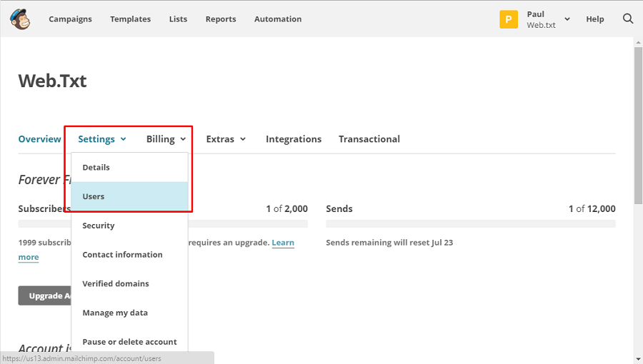Open the Integrations tab
This screenshot has height=364, width=643.
pos(294,139)
